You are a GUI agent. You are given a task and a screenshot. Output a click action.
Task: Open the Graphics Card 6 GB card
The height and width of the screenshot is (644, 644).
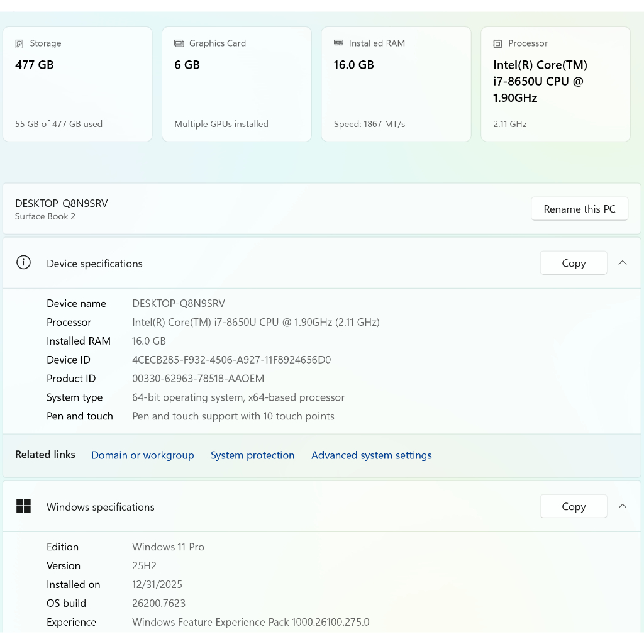coord(236,85)
